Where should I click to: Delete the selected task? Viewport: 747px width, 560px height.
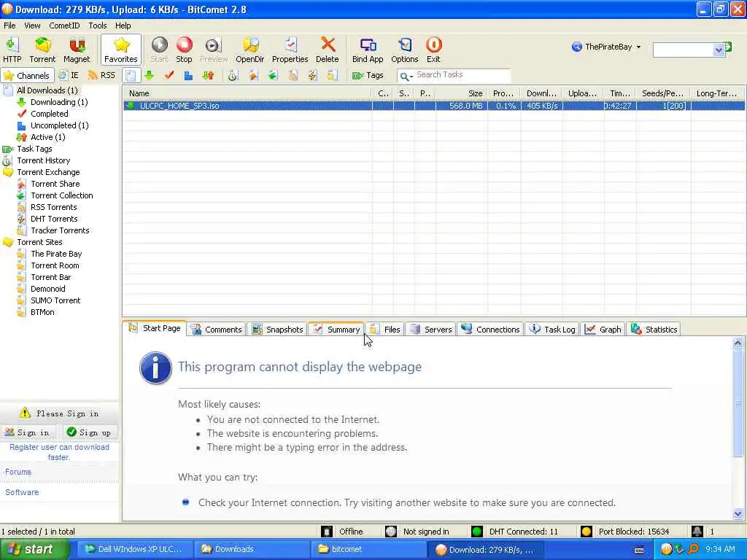pyautogui.click(x=328, y=50)
